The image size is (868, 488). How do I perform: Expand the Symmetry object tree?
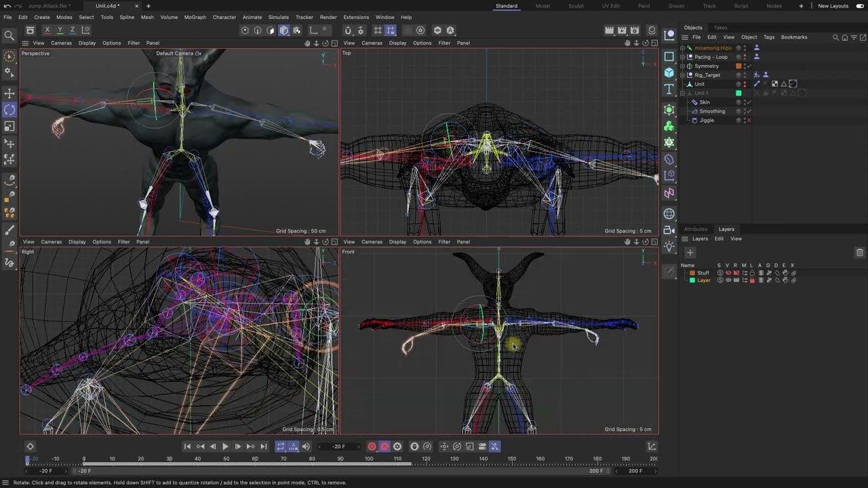click(x=683, y=66)
